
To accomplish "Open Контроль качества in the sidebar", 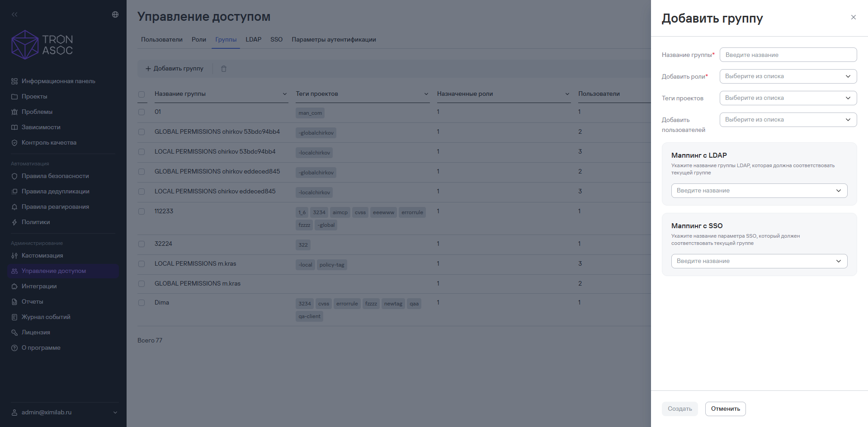I will pyautogui.click(x=49, y=143).
